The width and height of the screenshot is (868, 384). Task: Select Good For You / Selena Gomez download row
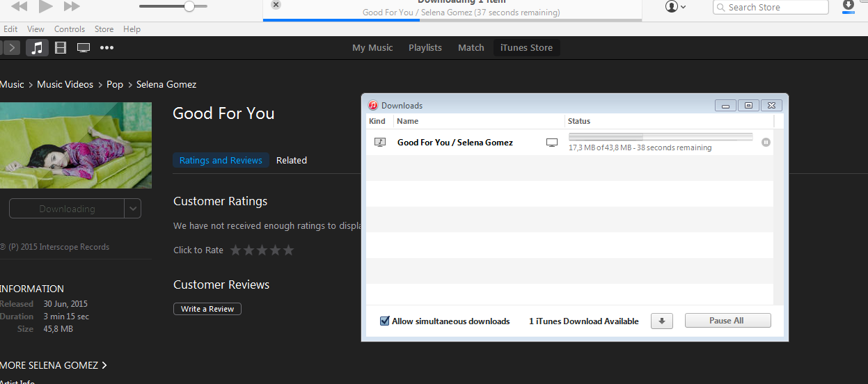(x=569, y=143)
